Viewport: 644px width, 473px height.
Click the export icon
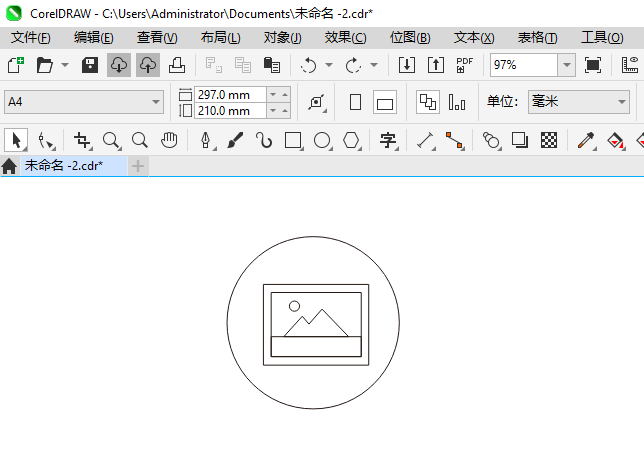pyautogui.click(x=436, y=65)
